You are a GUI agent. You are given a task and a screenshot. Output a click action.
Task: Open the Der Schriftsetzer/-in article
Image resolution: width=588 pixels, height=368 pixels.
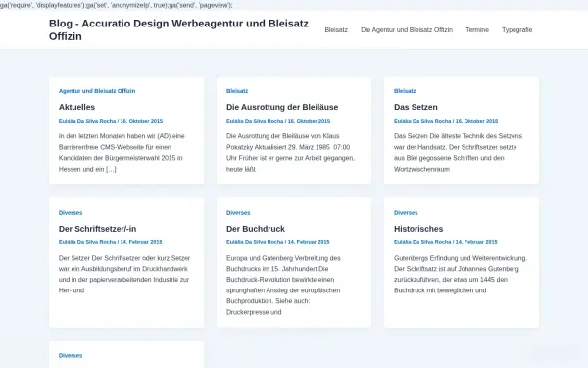pyautogui.click(x=97, y=229)
